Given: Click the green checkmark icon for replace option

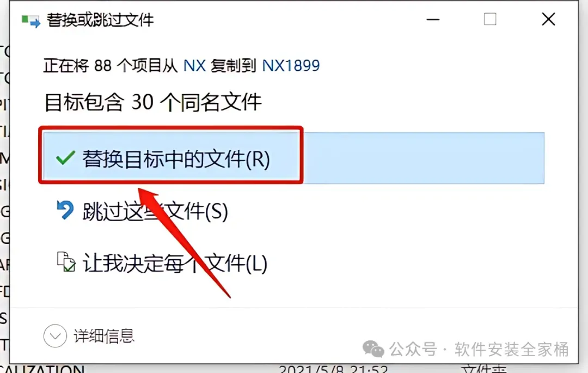Looking at the screenshot, I should 65,158.
